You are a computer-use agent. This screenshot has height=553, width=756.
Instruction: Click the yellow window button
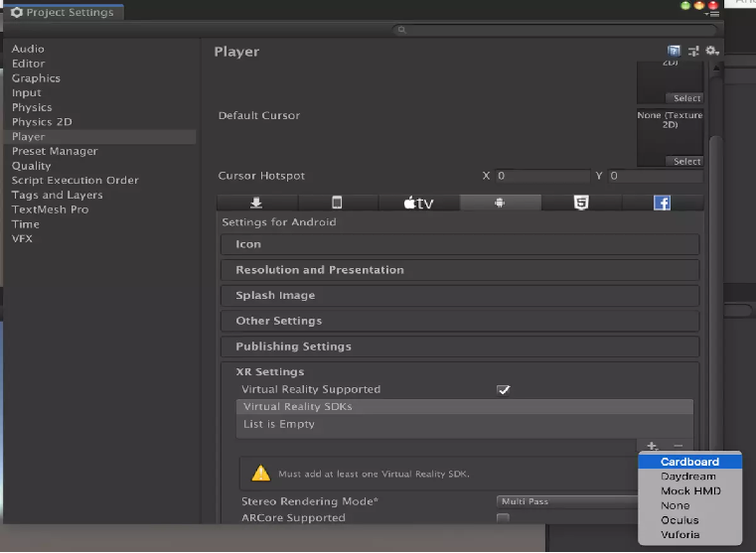tap(699, 6)
